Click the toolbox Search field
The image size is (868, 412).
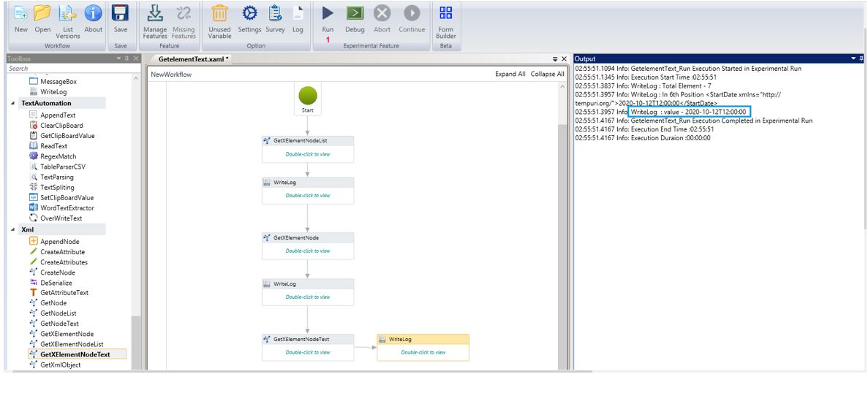[66, 69]
